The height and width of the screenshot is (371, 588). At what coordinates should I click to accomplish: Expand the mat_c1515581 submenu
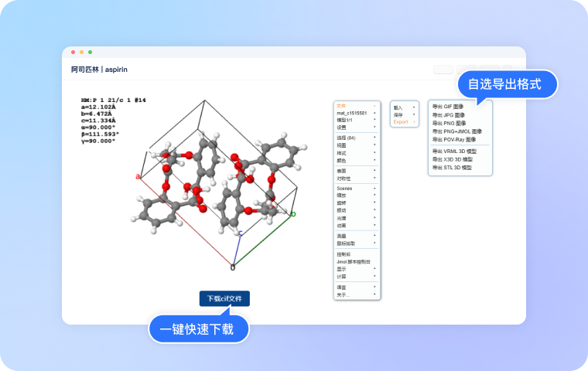[352, 113]
